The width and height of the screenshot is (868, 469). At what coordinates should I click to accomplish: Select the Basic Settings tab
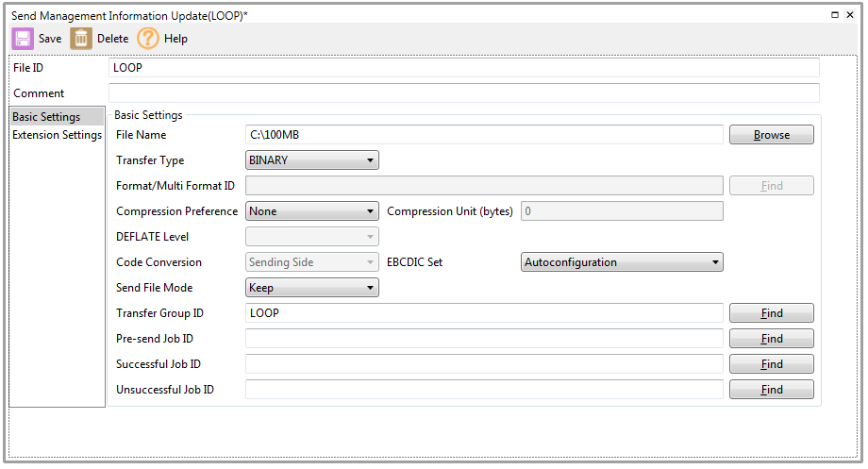pos(47,117)
